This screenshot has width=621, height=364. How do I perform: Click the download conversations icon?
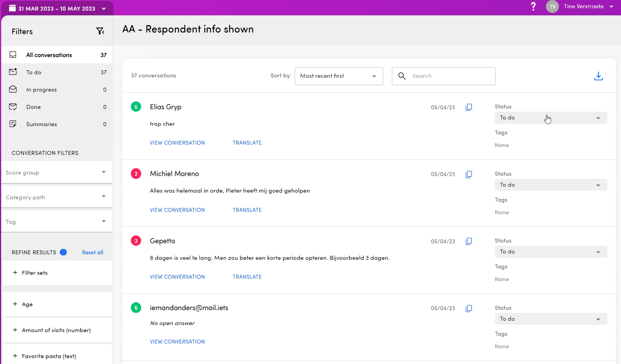click(x=598, y=76)
